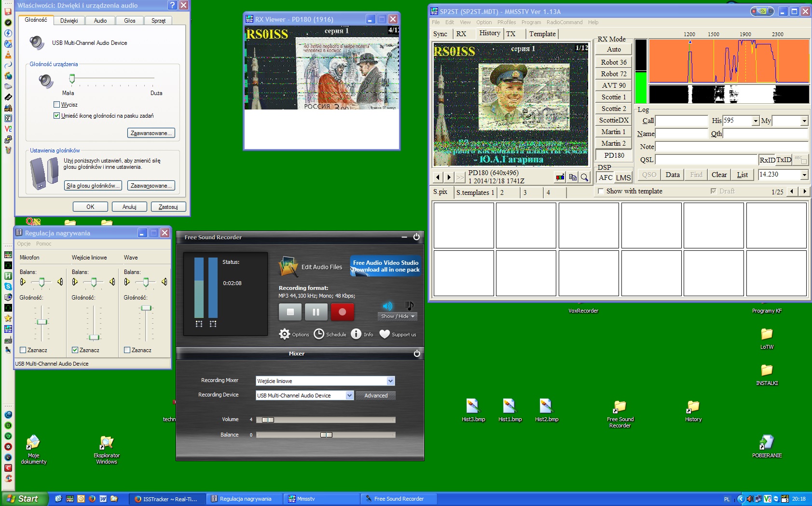Open the Dźwięki tab in audio properties
Screen dimensions: 812x506
coord(69,21)
